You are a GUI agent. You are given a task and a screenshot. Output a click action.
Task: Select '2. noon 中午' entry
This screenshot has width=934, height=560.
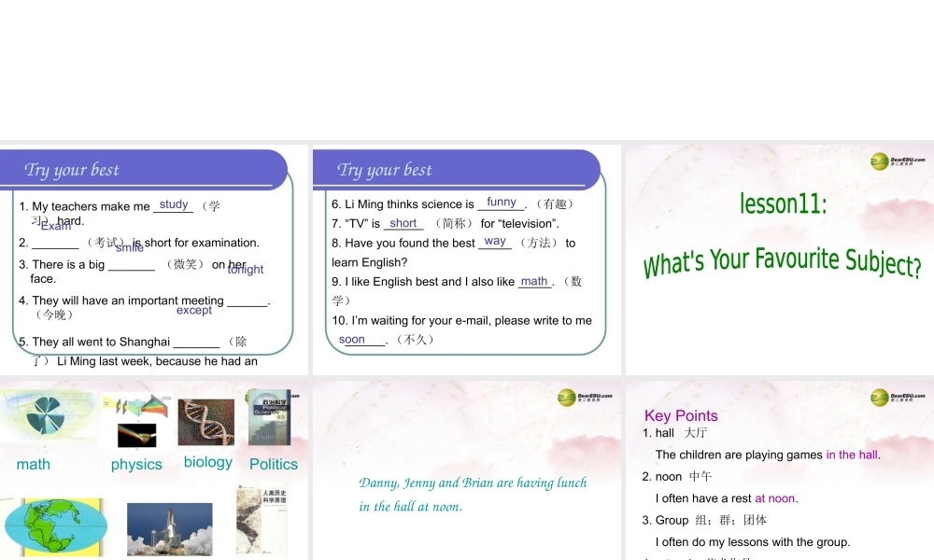(x=676, y=477)
